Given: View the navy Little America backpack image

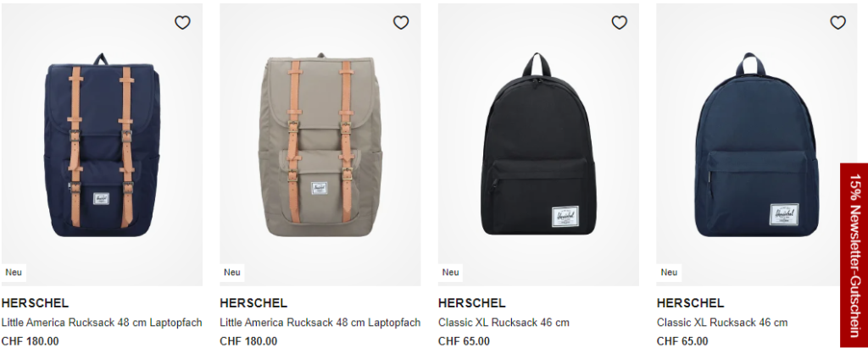Looking at the screenshot, I should click(x=102, y=145).
